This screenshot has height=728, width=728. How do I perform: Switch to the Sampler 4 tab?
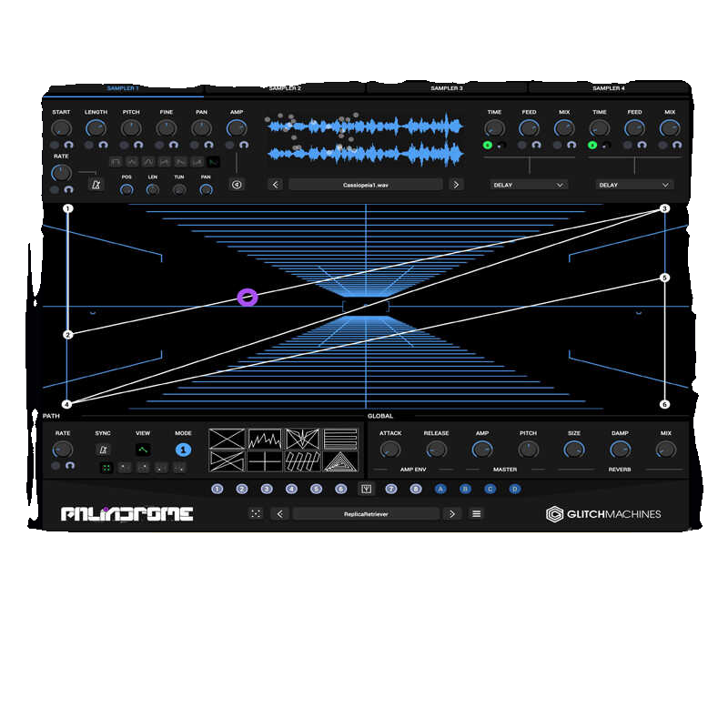pos(608,88)
